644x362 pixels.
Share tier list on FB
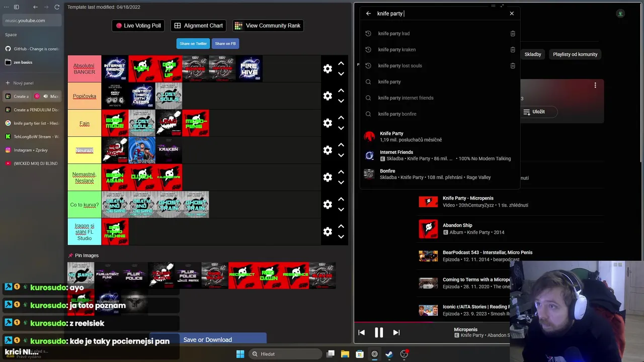coord(225,44)
